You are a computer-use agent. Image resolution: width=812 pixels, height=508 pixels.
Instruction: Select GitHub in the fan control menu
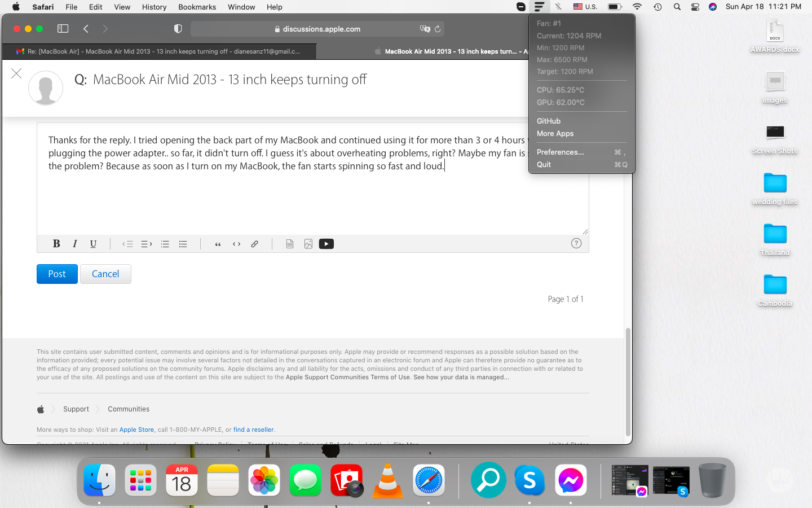[x=582, y=121]
